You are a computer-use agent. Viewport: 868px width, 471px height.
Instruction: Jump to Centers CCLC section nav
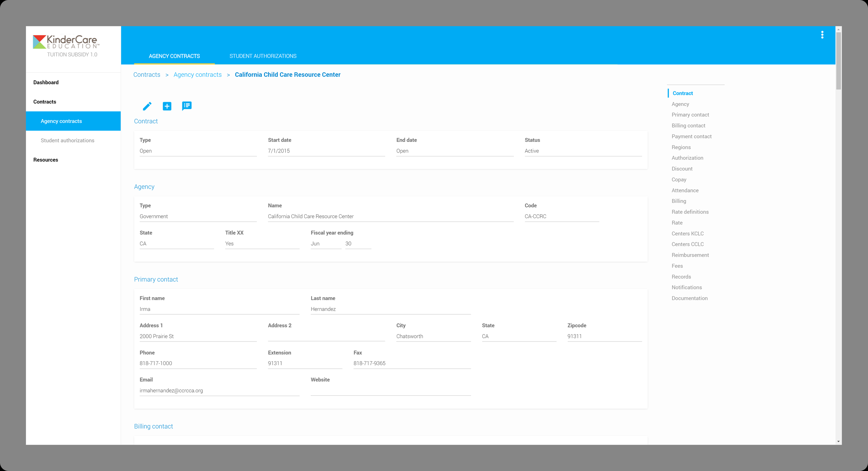687,244
